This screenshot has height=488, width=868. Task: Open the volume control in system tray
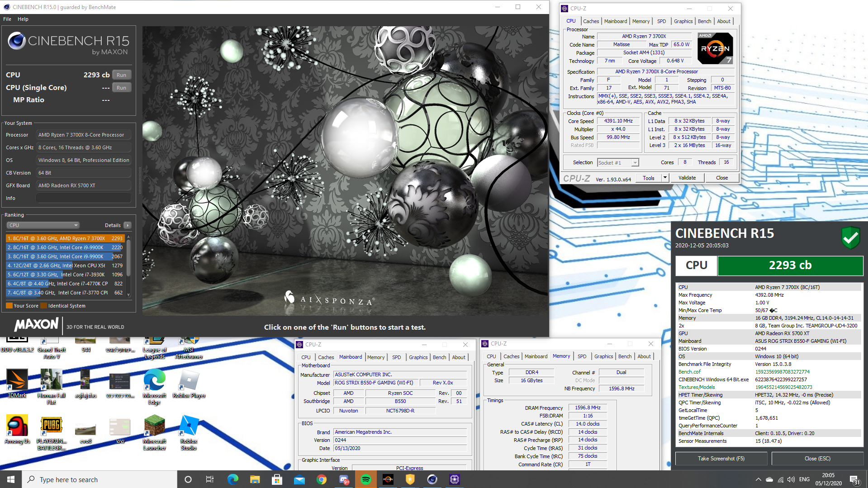(x=791, y=479)
